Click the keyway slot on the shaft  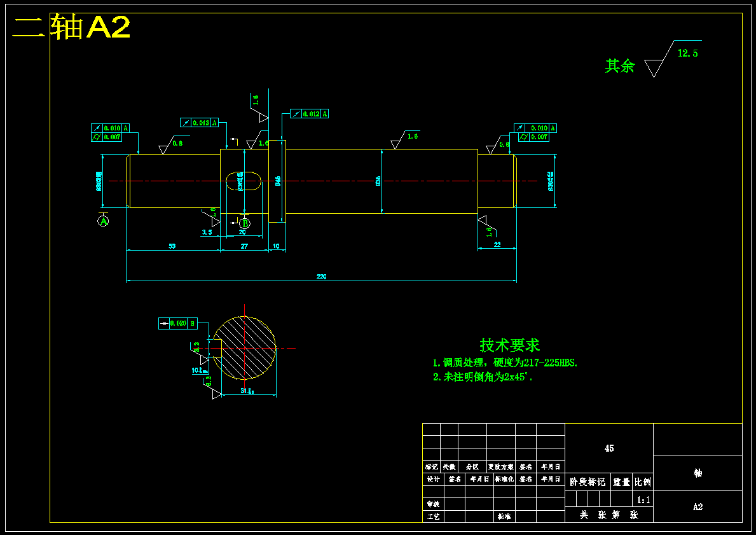click(x=244, y=181)
